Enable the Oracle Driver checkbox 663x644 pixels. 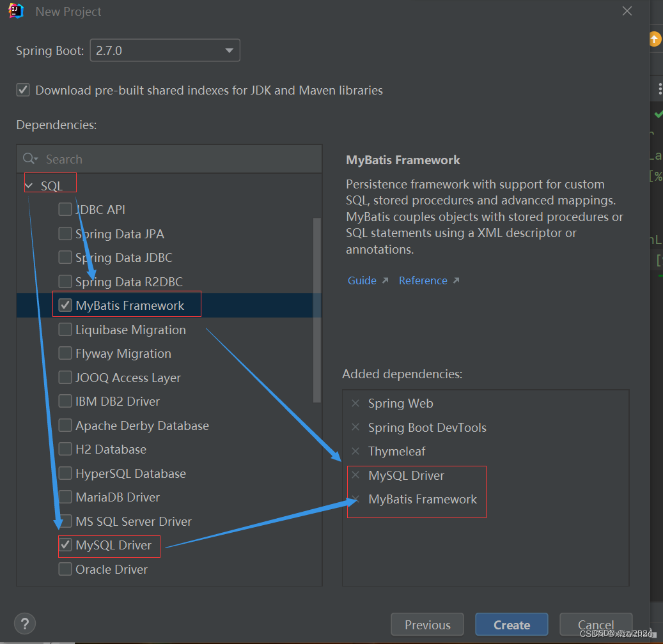click(65, 569)
